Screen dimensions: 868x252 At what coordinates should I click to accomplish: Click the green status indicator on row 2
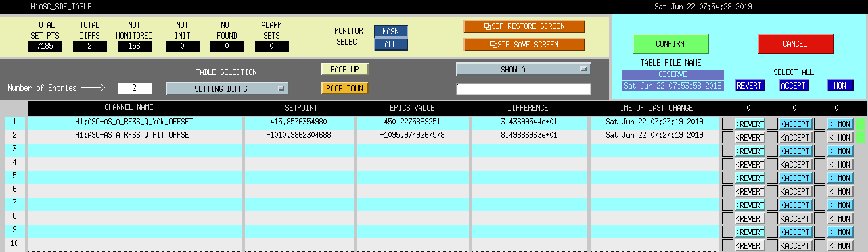coord(861,137)
